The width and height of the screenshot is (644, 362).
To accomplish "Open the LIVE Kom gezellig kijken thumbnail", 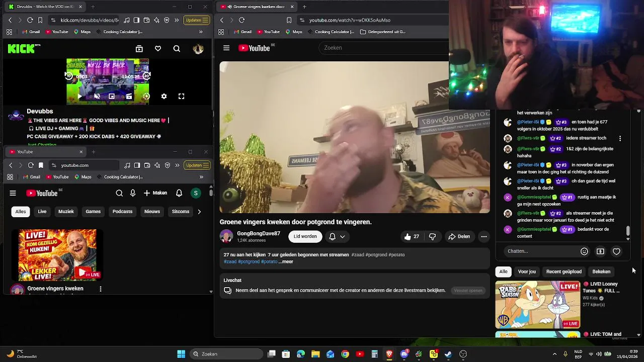I will (x=57, y=255).
